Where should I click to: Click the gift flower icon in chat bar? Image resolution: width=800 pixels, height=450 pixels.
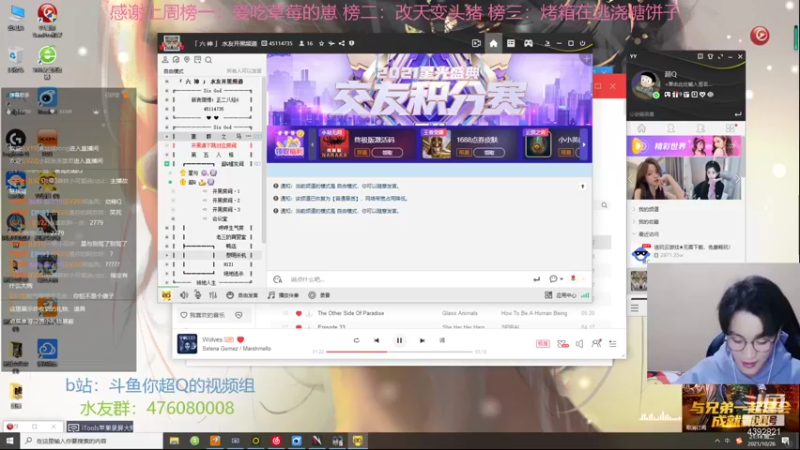click(573, 279)
